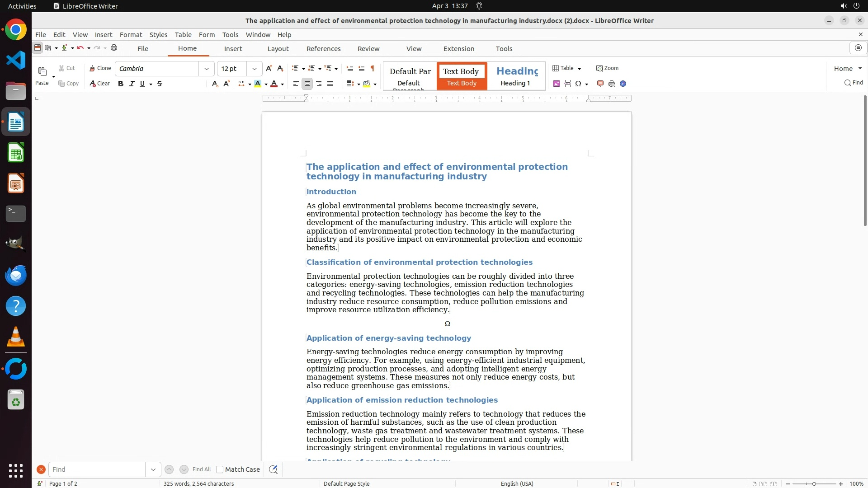Click the justified alignment icon
Viewport: 868px width, 488px height.
tap(330, 84)
